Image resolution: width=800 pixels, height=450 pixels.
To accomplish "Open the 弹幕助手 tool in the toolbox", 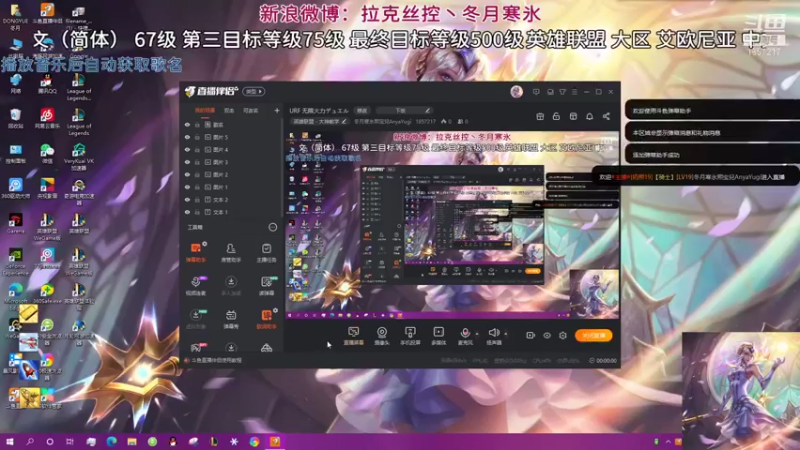I will point(196,253).
